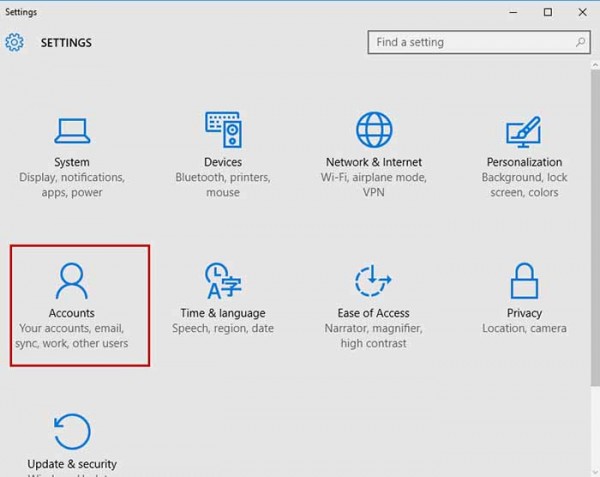Click 'Display, notifications, apps, power' description

click(x=72, y=185)
